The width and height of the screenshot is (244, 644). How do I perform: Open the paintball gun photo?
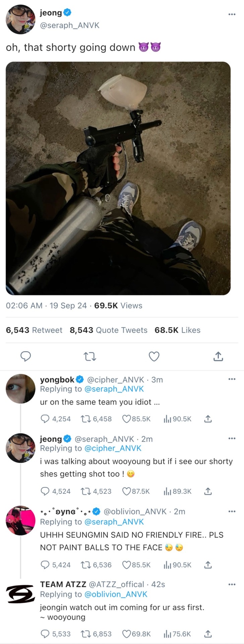(118, 178)
